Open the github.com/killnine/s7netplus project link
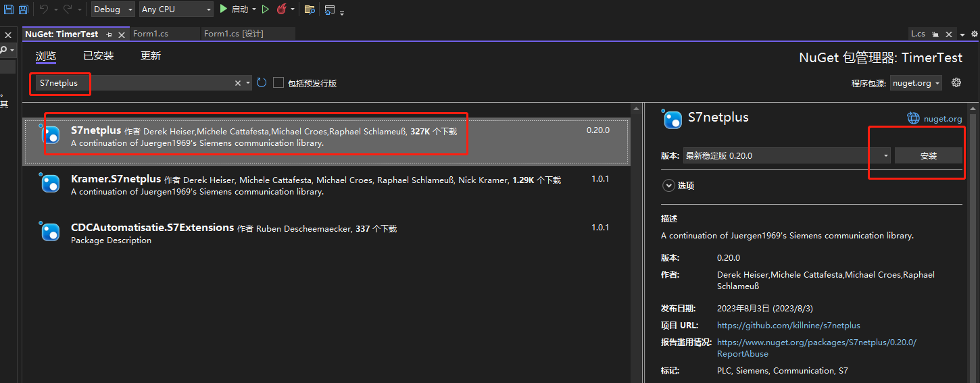Viewport: 980px width, 383px height. pyautogui.click(x=788, y=326)
